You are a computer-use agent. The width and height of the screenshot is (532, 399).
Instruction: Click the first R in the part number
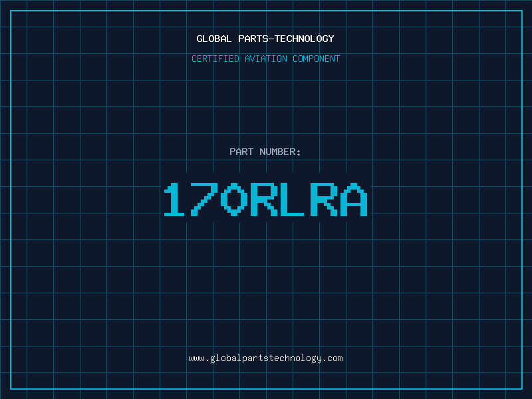click(263, 199)
